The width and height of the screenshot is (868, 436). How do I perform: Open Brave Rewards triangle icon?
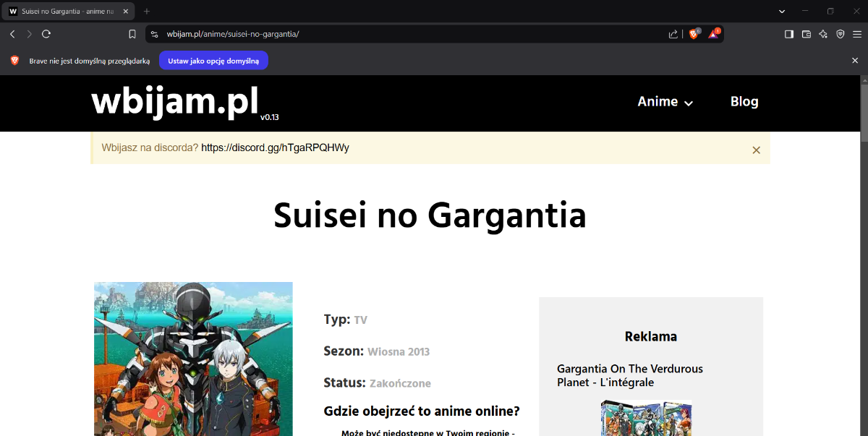click(714, 34)
